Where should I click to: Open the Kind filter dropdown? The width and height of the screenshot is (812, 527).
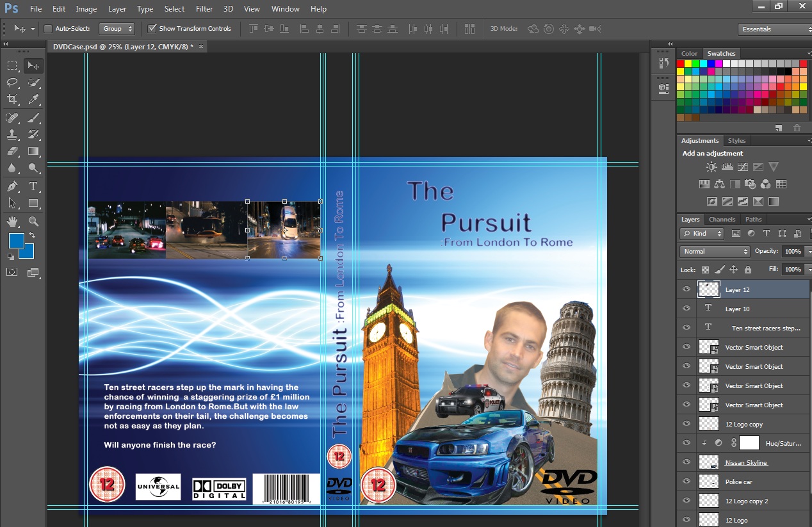(x=701, y=234)
